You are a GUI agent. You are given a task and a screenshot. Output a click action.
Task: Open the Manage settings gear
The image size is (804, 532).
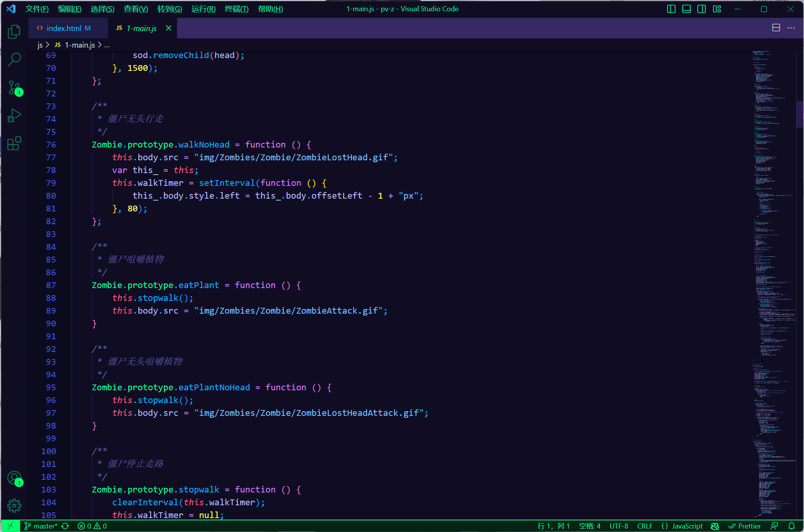coord(14,506)
